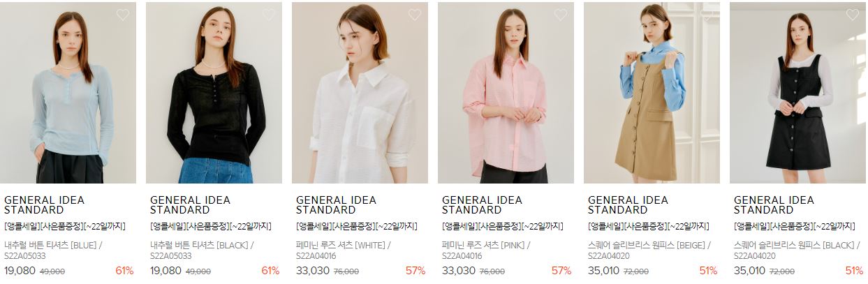Click product title ending [BEIGE] / S22A04020
The image size is (868, 284).
coord(649,251)
